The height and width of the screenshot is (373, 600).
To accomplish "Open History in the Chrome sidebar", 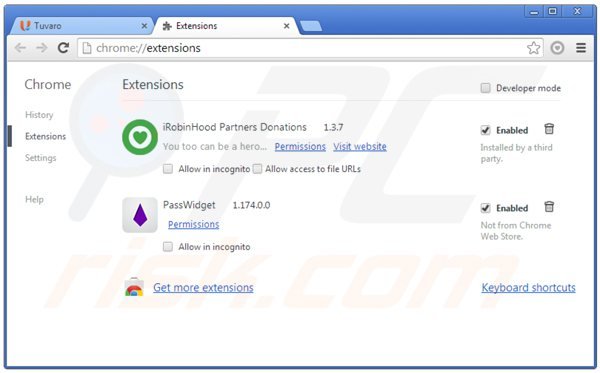I will [39, 115].
